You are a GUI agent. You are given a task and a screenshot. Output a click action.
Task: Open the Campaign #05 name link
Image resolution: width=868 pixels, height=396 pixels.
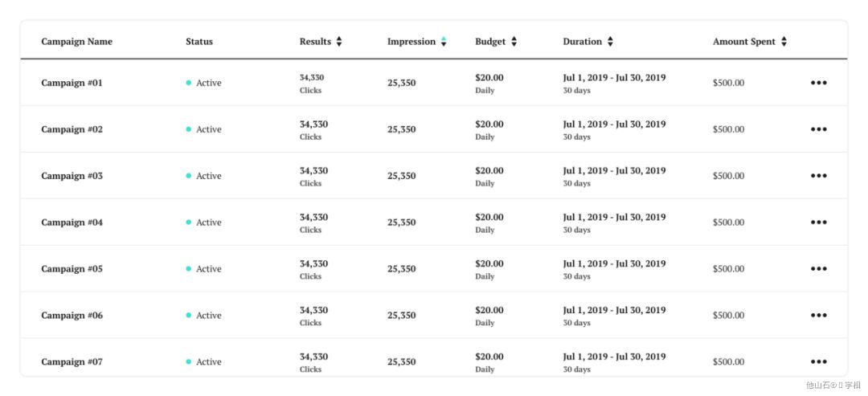pos(72,269)
